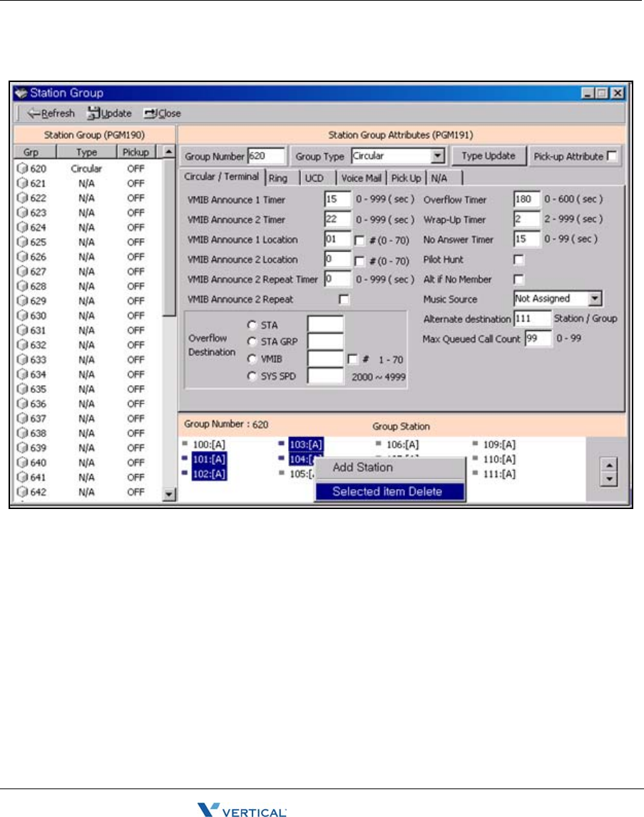Select the group 620 cube icon
Image resolution: width=644 pixels, height=817 pixels.
point(22,168)
